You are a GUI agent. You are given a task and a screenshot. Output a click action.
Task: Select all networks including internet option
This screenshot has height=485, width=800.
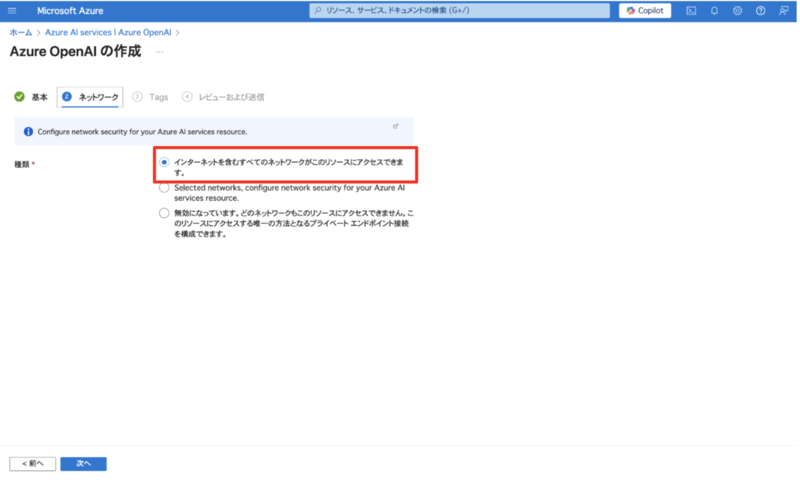(x=164, y=162)
